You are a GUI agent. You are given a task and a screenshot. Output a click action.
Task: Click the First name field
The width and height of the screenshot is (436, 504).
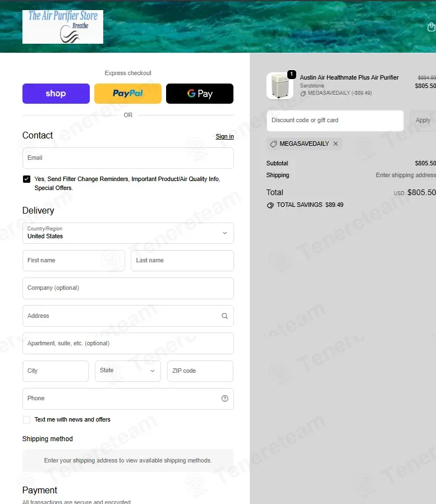[74, 261]
